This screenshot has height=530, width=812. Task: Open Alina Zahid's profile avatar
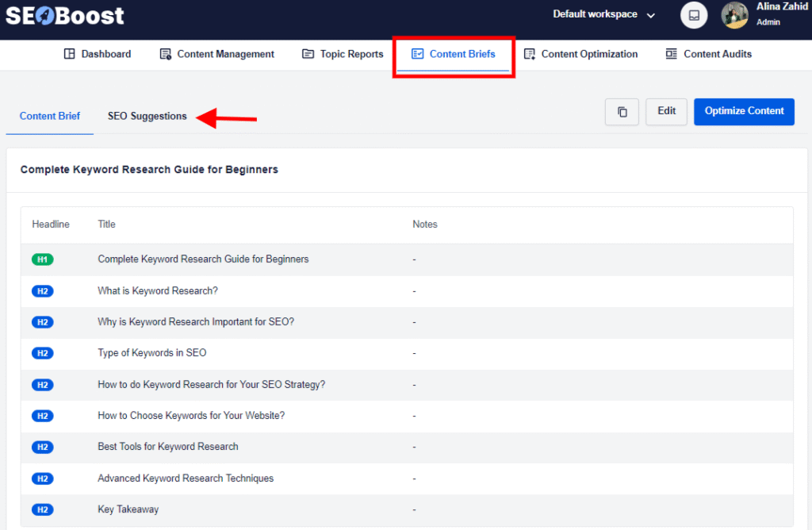click(x=734, y=15)
